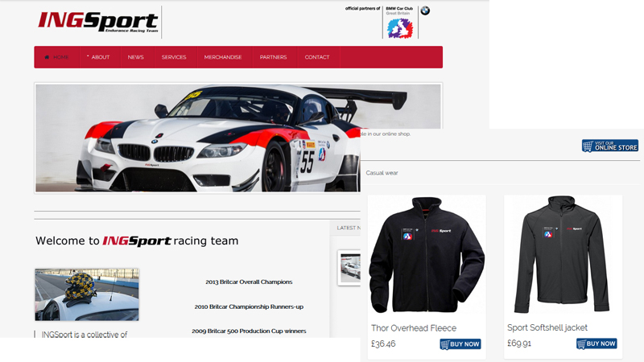Go to HOME in the red navigation bar
644x362 pixels.
(x=56, y=57)
